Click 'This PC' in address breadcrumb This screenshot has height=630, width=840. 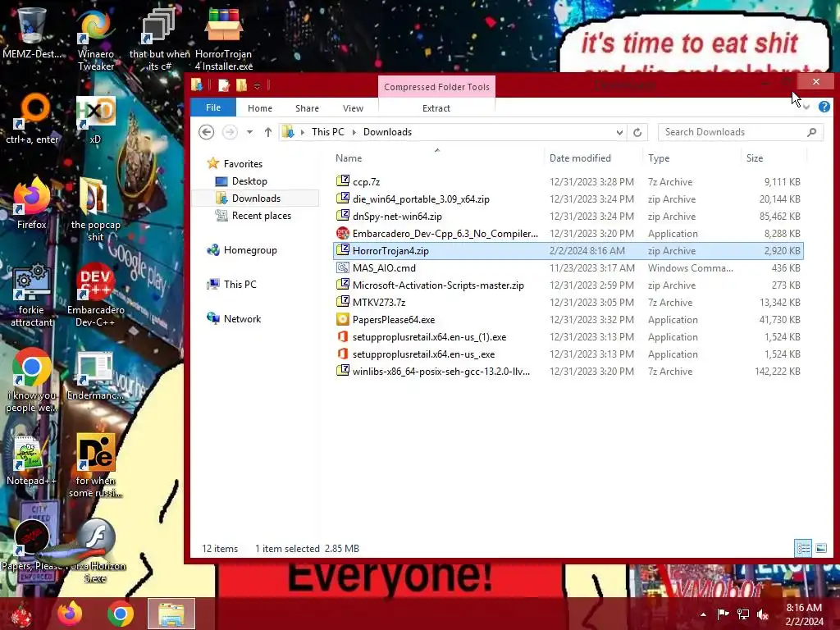tap(328, 132)
